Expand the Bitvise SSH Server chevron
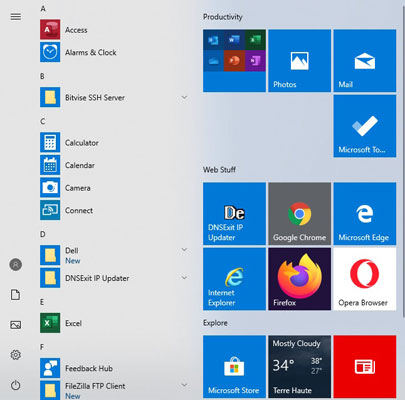Image resolution: width=405 pixels, height=400 pixels. [184, 97]
